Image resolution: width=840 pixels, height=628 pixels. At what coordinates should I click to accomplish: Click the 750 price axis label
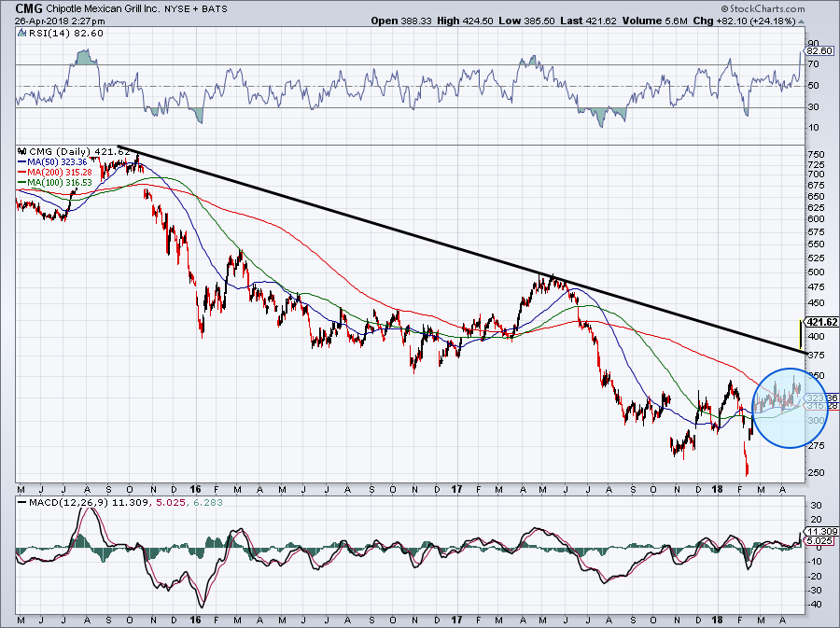[x=816, y=155]
